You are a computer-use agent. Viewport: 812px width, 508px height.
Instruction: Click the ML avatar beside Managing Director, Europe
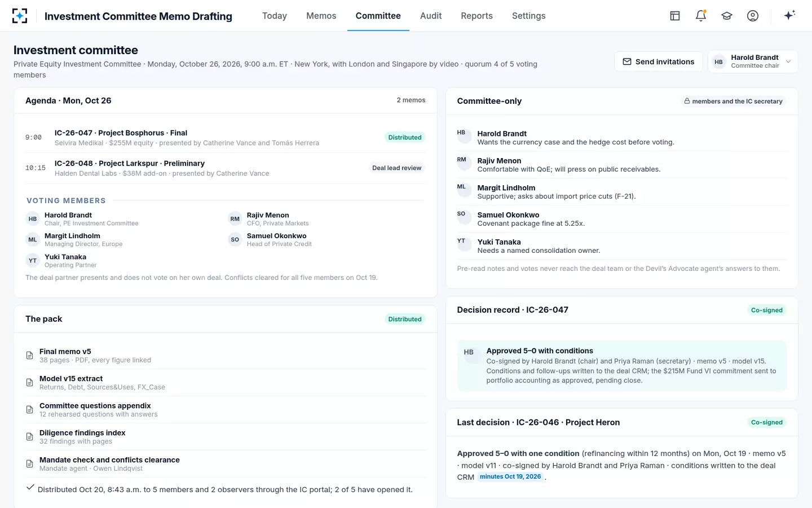(x=33, y=240)
